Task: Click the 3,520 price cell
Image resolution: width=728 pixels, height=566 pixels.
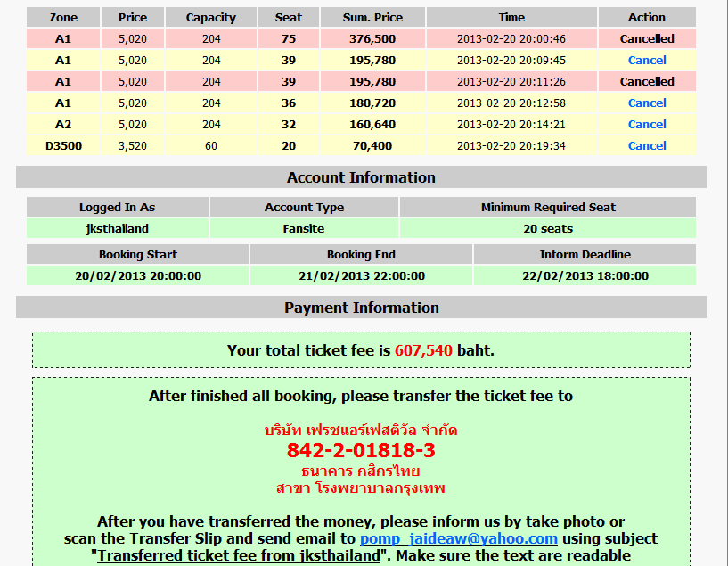Action: [x=132, y=145]
